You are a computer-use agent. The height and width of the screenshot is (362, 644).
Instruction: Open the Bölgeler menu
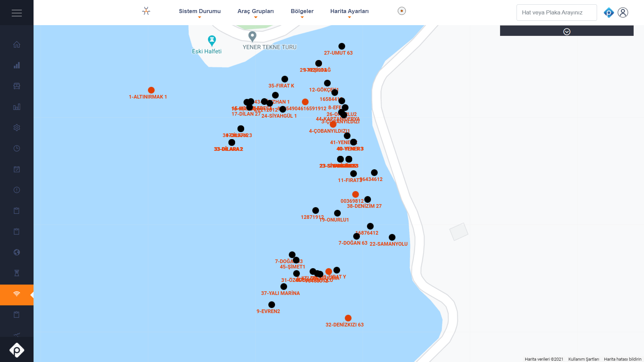(302, 11)
